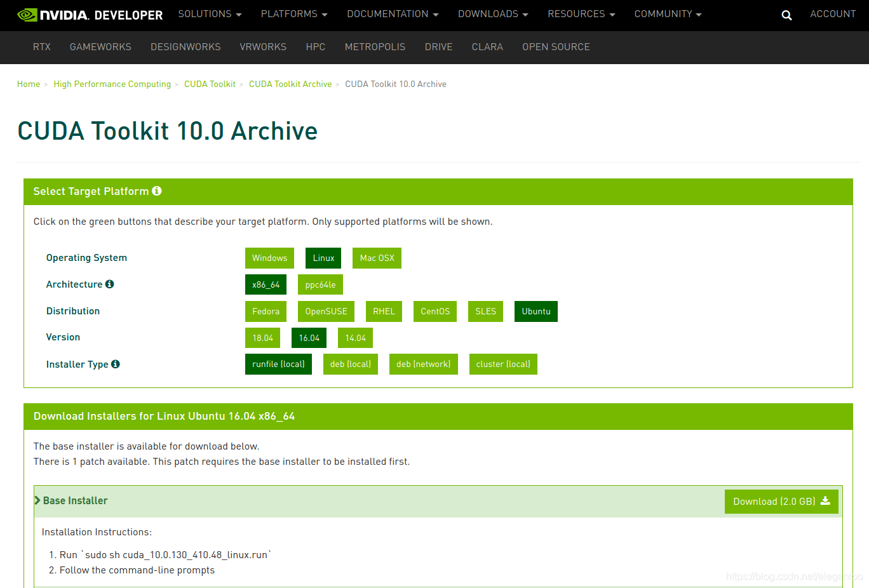Click the CUDA Toolkit 10.0 Archive title

[x=168, y=131]
